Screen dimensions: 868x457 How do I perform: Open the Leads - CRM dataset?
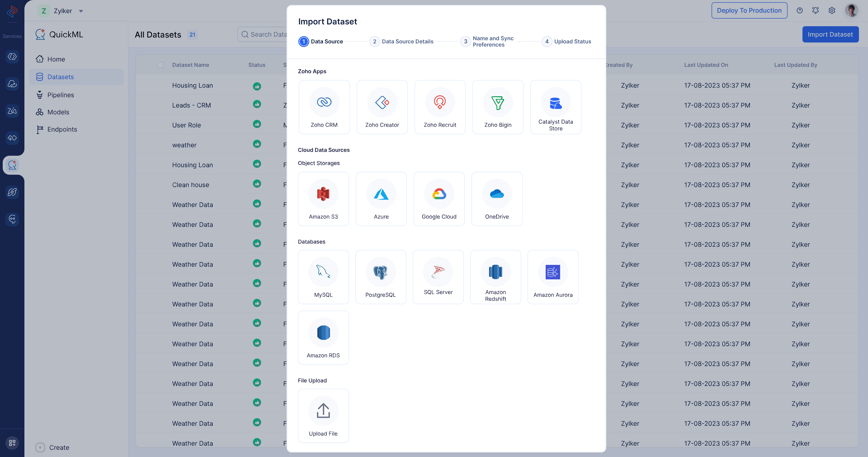tap(191, 105)
